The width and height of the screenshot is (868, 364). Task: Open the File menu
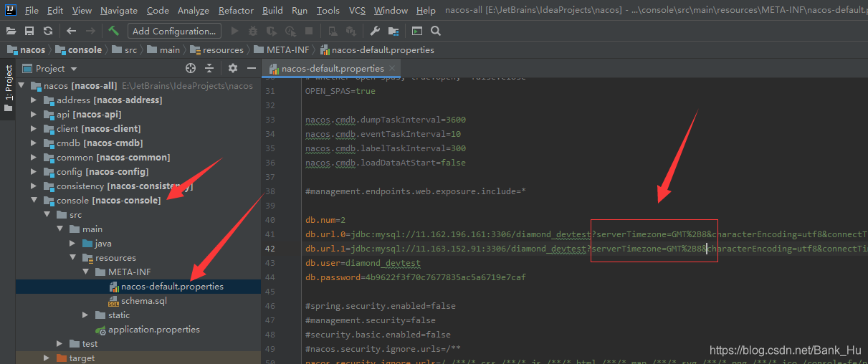32,10
